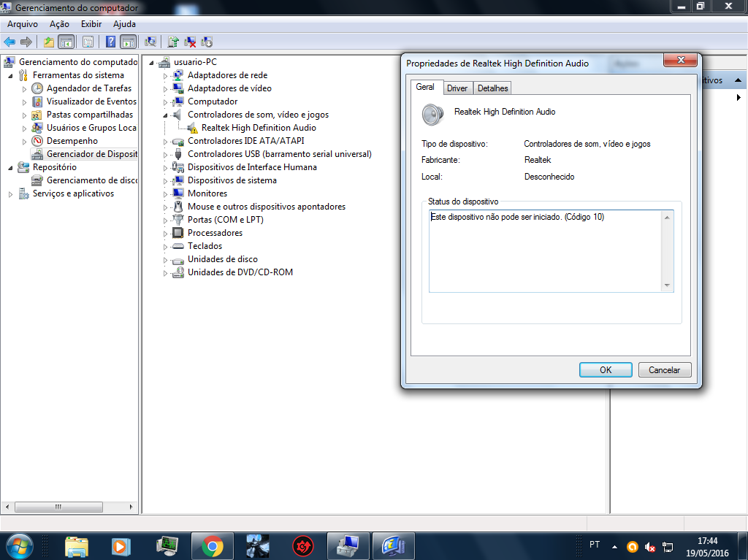Click the Cancelar button
This screenshot has height=560, width=748.
pyautogui.click(x=665, y=369)
